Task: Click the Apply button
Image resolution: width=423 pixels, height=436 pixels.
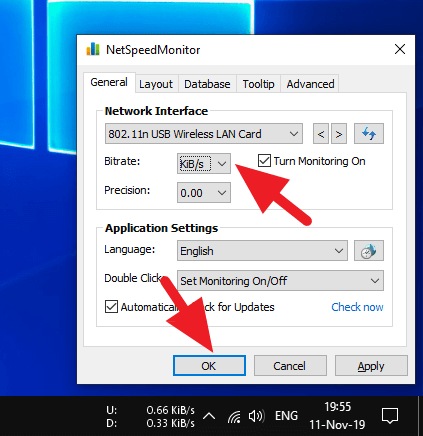Action: coord(371,366)
